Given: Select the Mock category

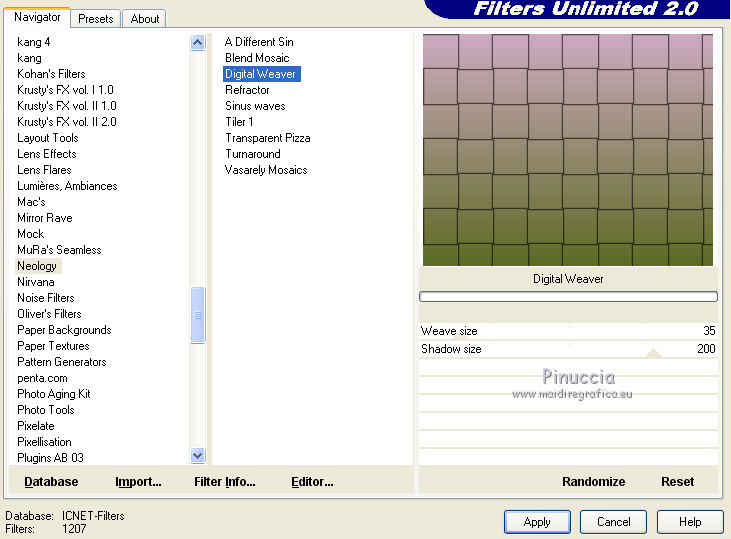Looking at the screenshot, I should pyautogui.click(x=31, y=234).
